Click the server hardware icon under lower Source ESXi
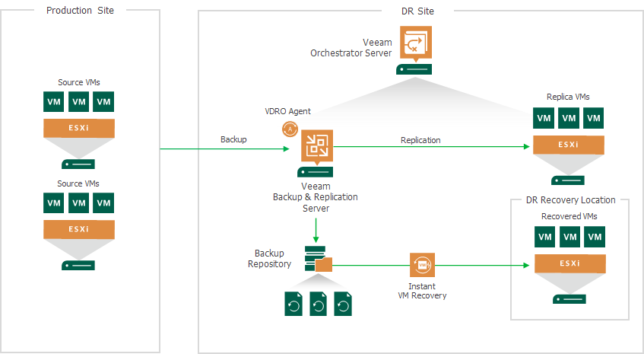The image size is (644, 354). [x=78, y=265]
